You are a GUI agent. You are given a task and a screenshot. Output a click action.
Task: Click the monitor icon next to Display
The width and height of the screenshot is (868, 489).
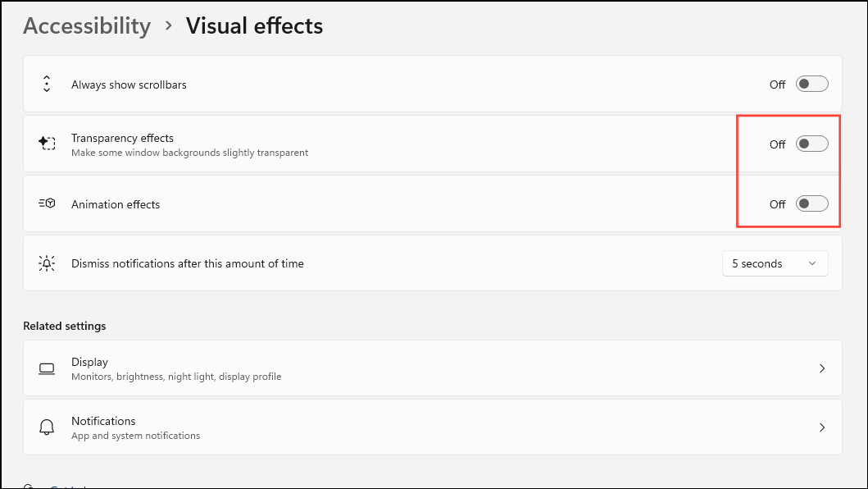47,368
